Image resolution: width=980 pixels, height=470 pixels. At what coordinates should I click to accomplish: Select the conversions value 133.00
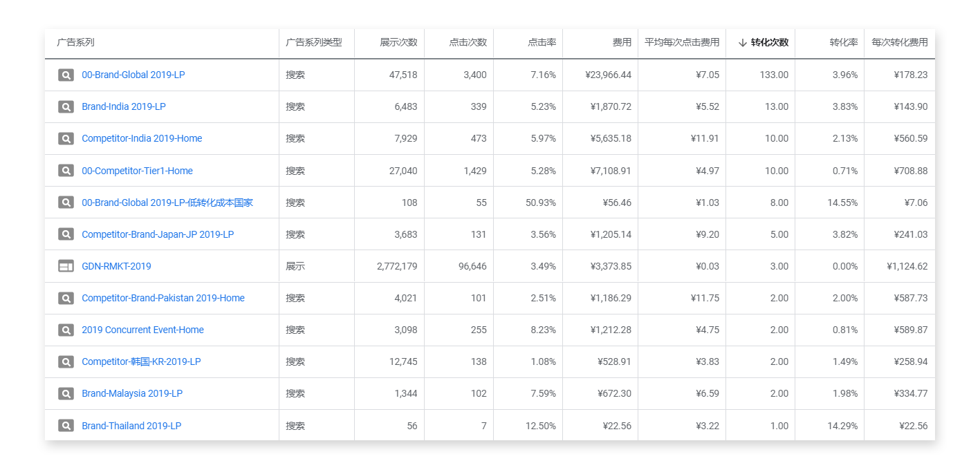point(773,75)
